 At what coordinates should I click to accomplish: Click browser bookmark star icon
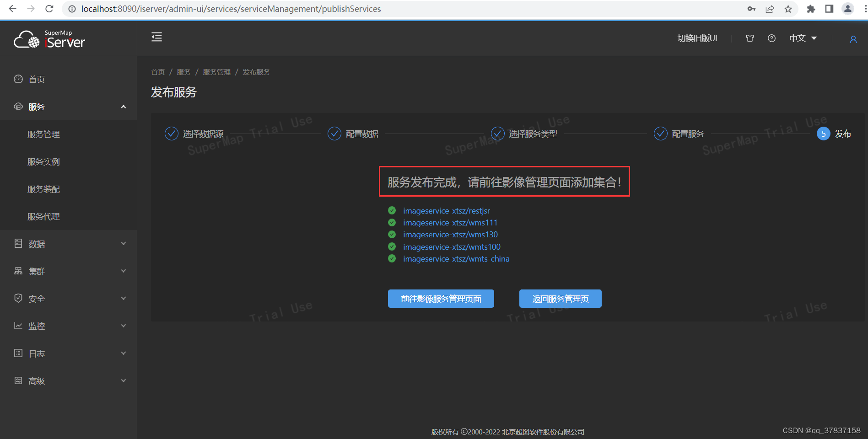[788, 9]
